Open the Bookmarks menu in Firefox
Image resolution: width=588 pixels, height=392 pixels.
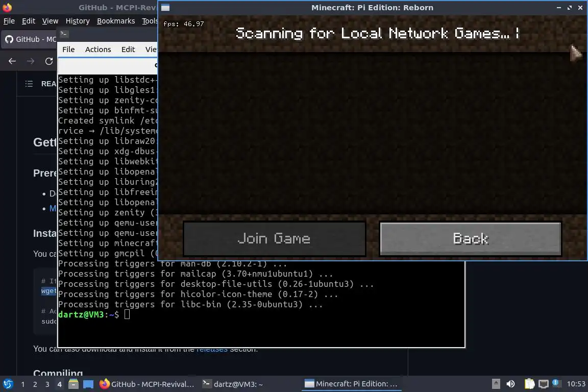click(x=116, y=21)
